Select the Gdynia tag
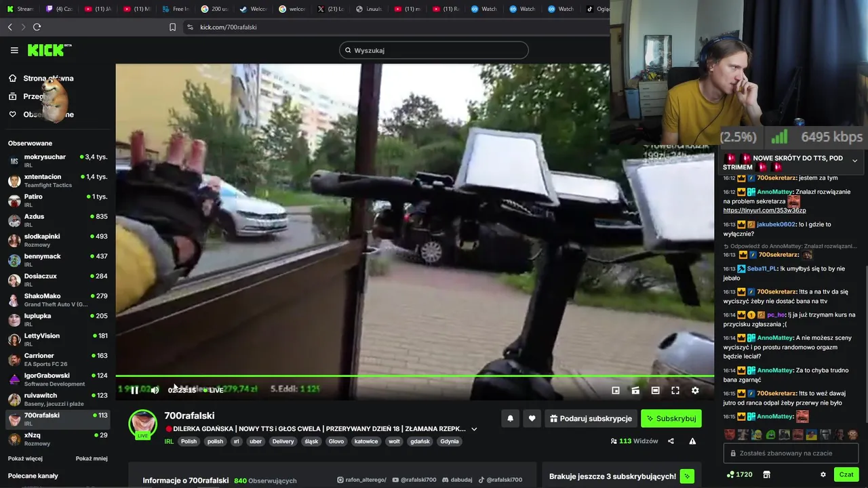The width and height of the screenshot is (868, 488). (x=449, y=441)
